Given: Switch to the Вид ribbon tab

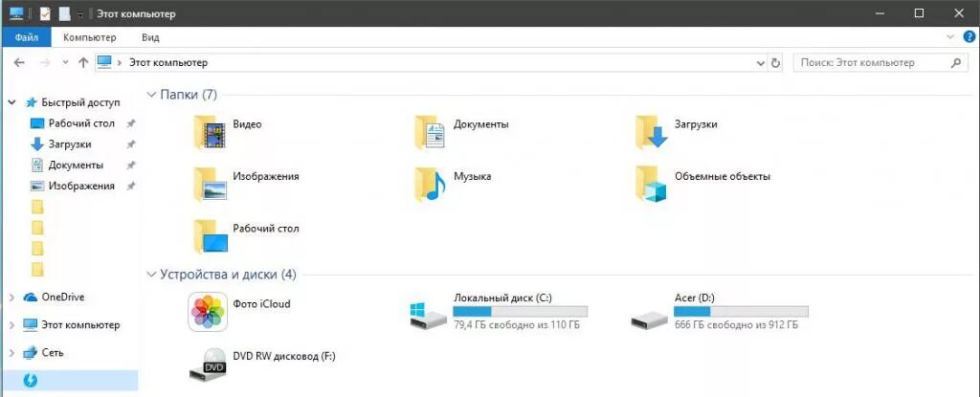Looking at the screenshot, I should (150, 37).
